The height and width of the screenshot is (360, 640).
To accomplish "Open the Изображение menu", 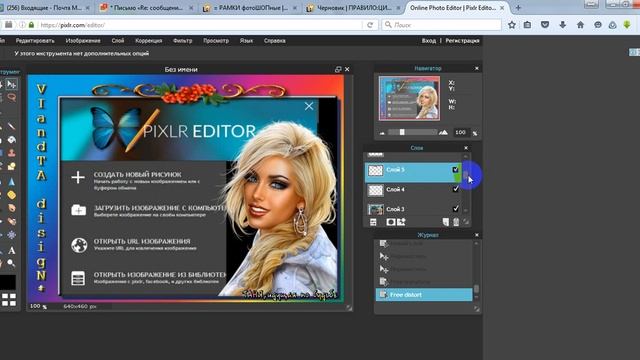I will click(x=83, y=41).
